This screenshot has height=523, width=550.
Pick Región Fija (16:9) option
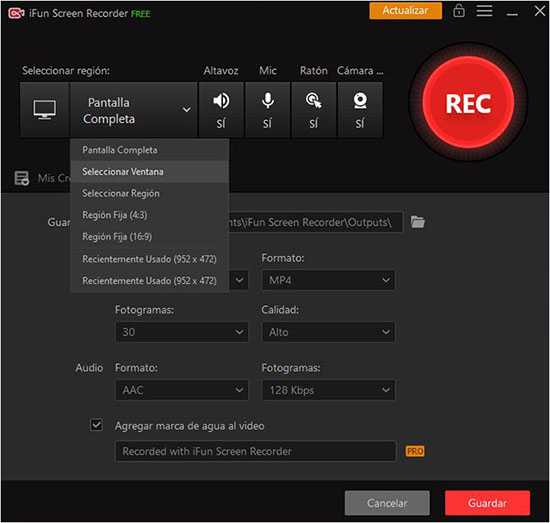pos(150,237)
